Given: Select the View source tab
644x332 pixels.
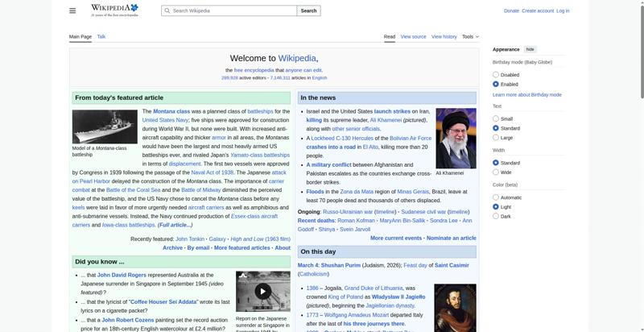Looking at the screenshot, I should pos(413,36).
